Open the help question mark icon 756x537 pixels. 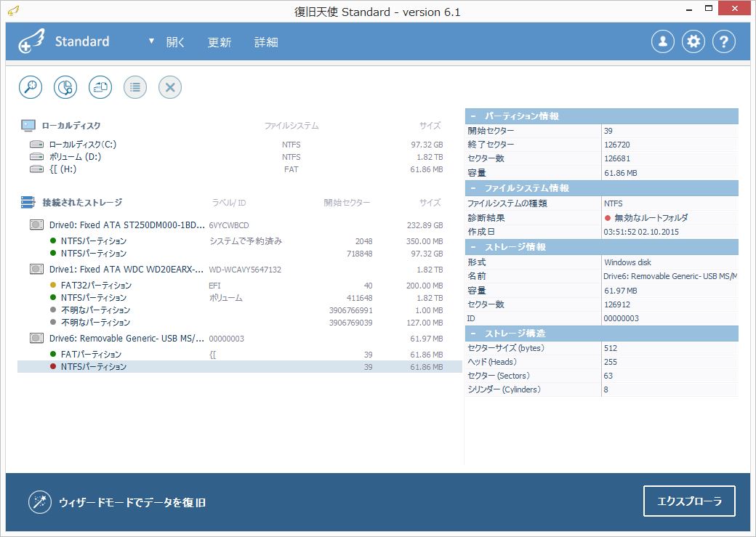pos(724,41)
